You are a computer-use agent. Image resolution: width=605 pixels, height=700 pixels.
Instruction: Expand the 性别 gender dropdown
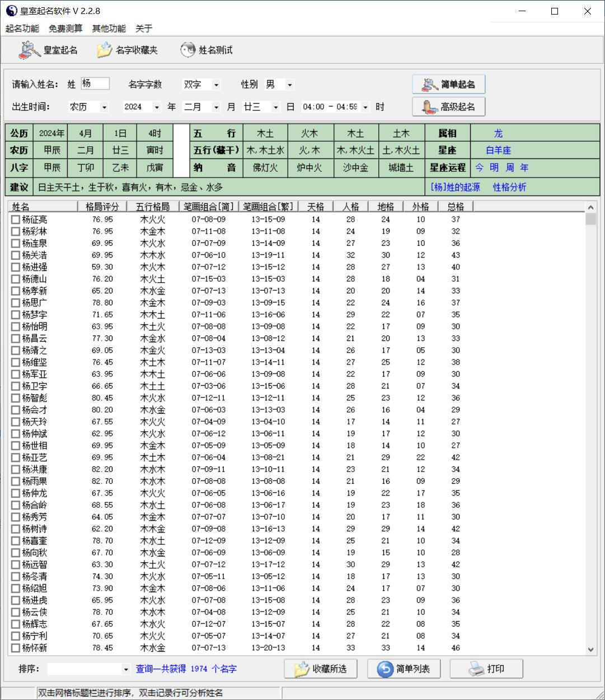pos(289,85)
